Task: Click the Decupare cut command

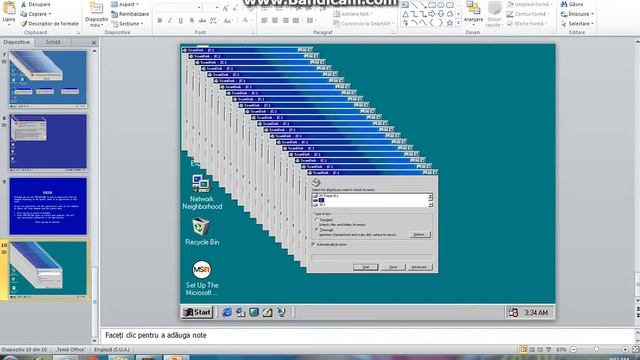Action: (36, 4)
